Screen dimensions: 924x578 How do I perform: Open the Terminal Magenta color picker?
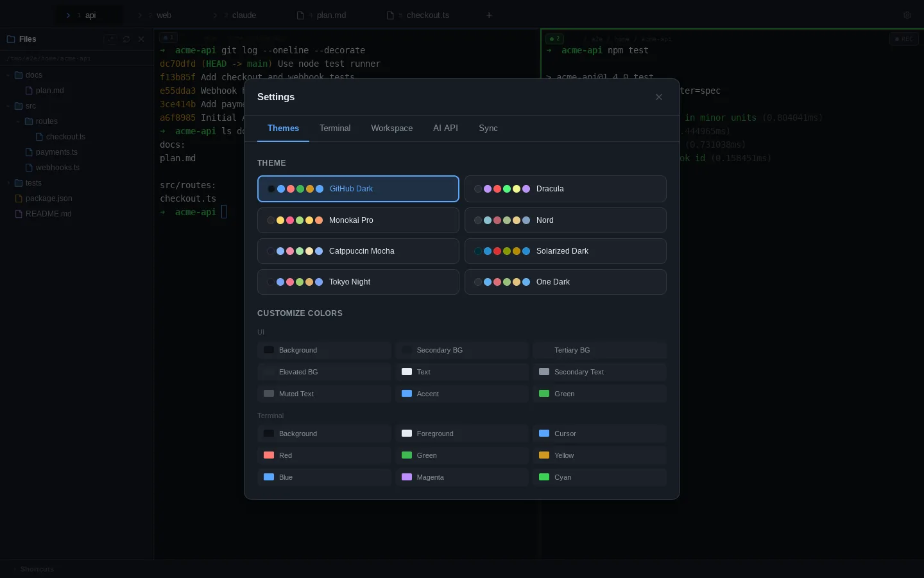click(x=407, y=477)
